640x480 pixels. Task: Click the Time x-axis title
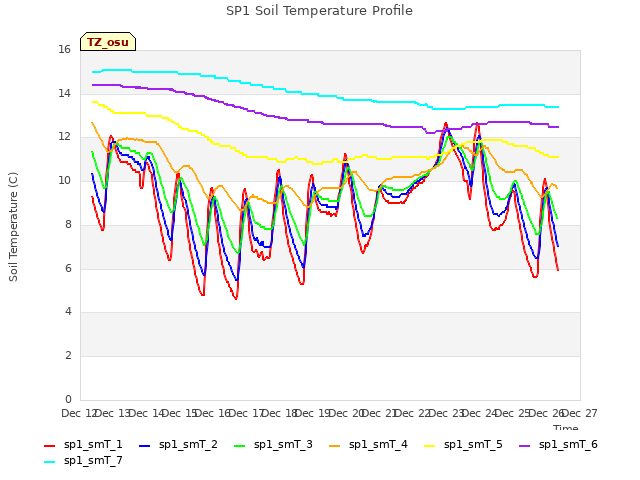[566, 427]
